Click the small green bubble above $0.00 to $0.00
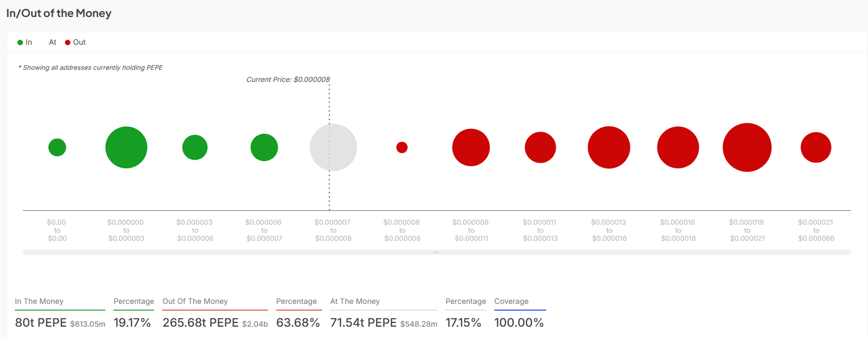This screenshot has height=337, width=868. [x=57, y=147]
